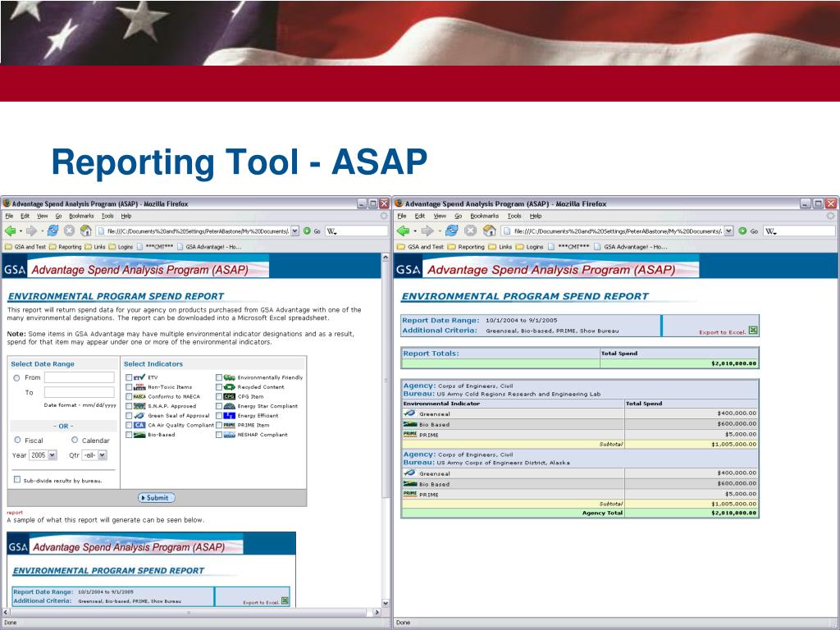Click horizontal scrollbar right arrow in form window

pyautogui.click(x=377, y=612)
